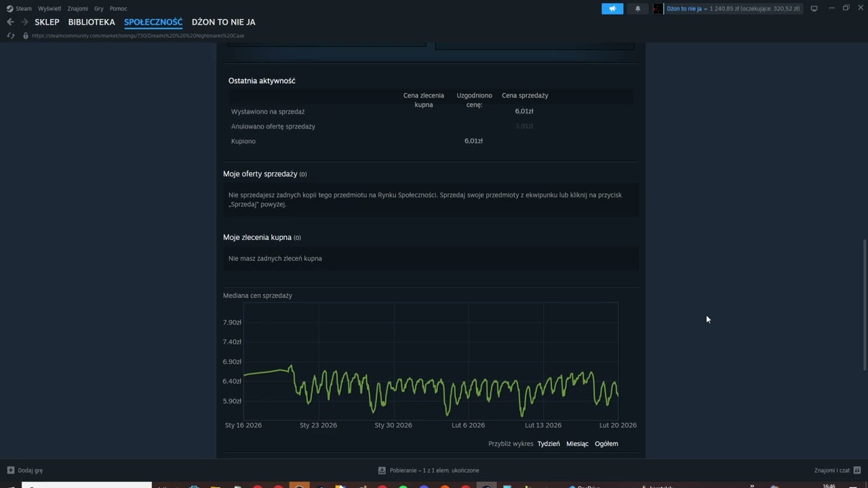
Task: Click the page vertical scrollbar
Action: click(864, 304)
